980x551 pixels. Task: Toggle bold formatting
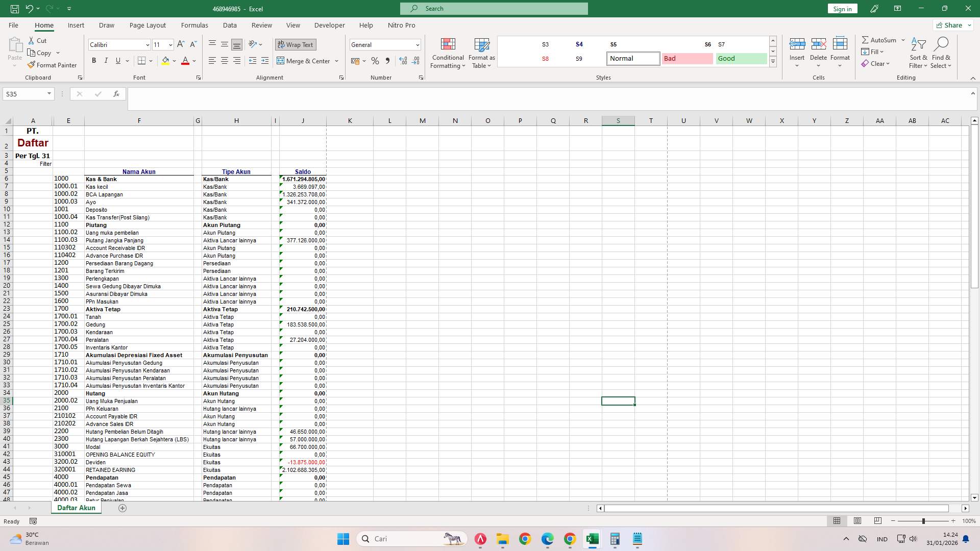(94, 60)
